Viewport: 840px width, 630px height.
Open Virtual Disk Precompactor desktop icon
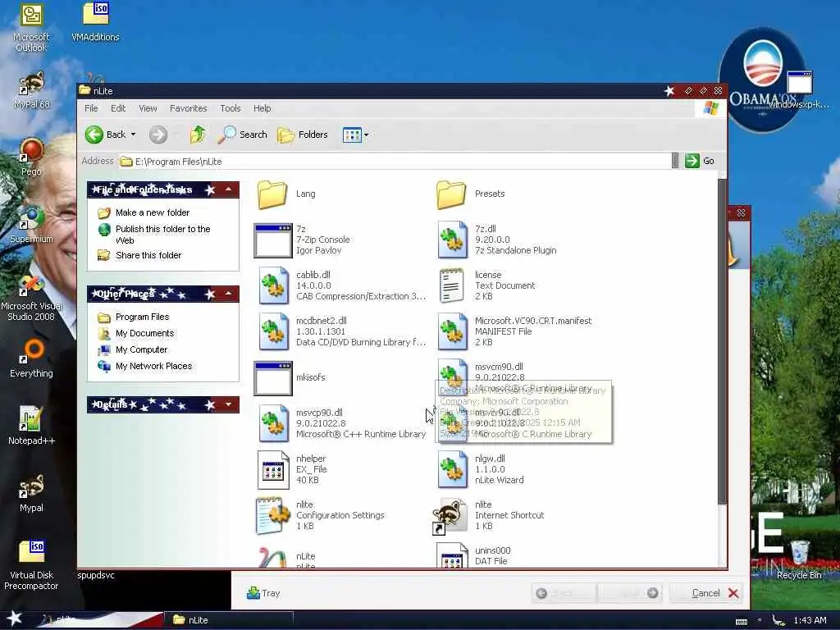pyautogui.click(x=31, y=564)
